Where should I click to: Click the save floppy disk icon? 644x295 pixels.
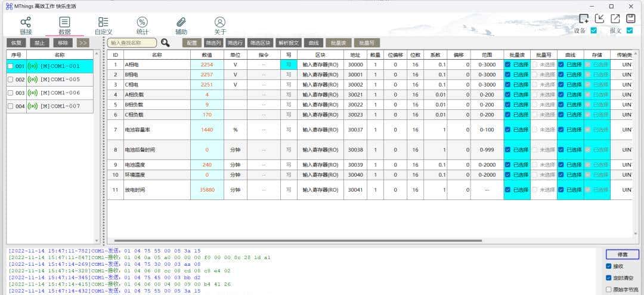[x=630, y=19]
